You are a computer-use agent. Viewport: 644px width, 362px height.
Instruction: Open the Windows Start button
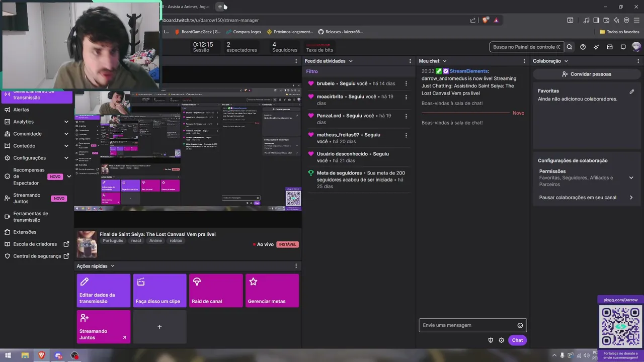coord(8,355)
